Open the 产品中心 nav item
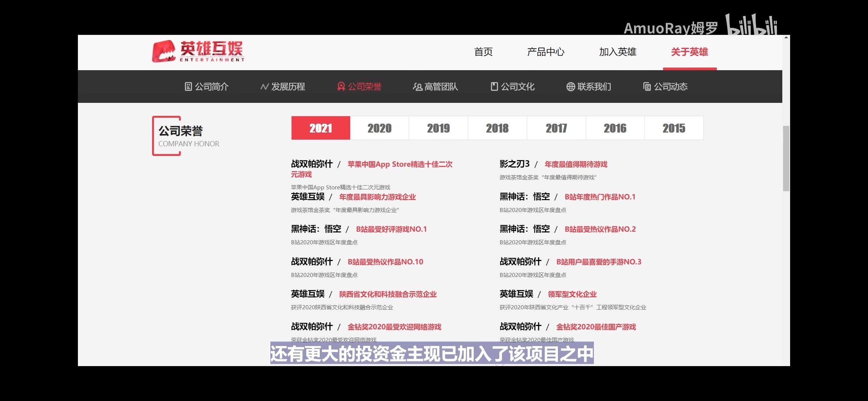This screenshot has width=868, height=401. tap(546, 52)
